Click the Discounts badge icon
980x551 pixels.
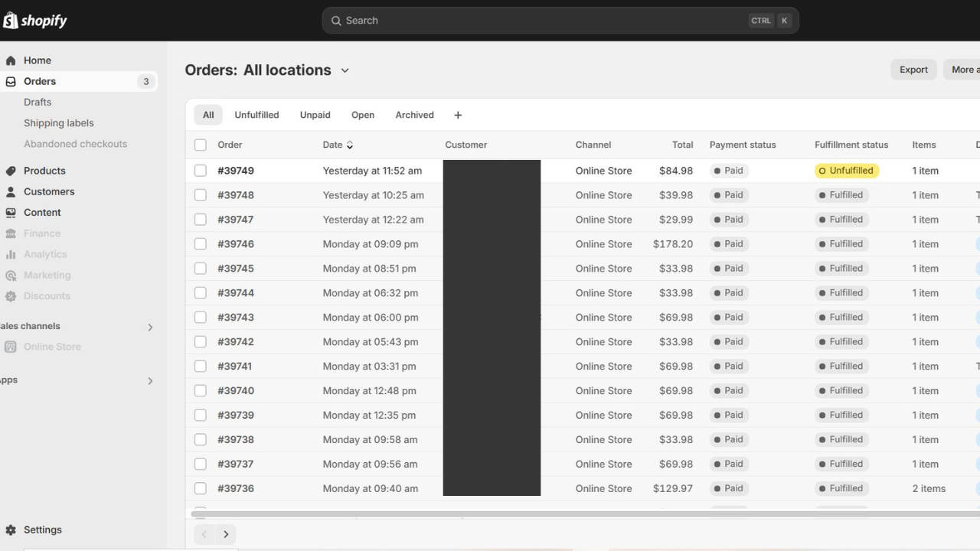[x=11, y=296]
